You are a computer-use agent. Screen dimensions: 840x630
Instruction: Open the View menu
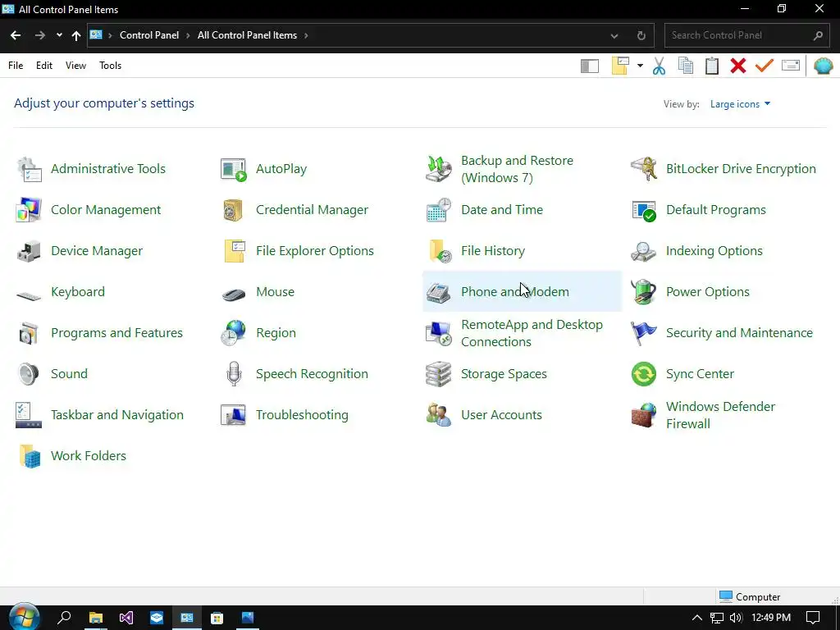coord(75,66)
